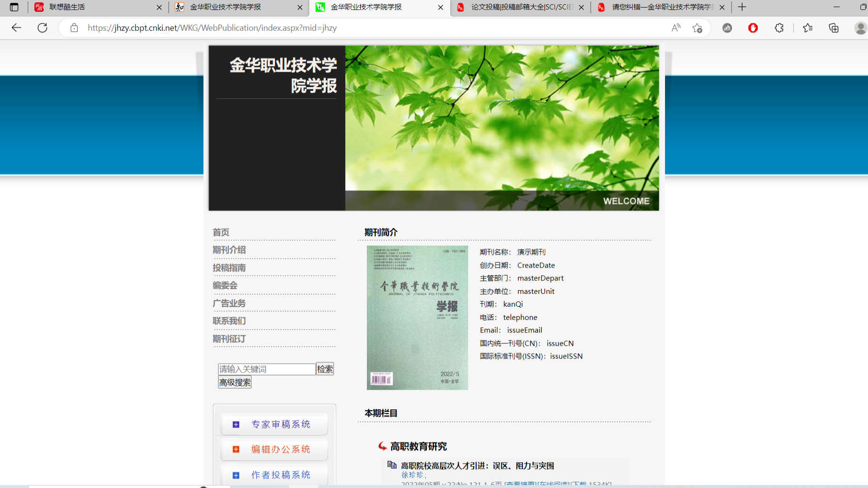The width and height of the screenshot is (868, 488).
Task: Open 投稿指南 in the sidebar menu
Action: coord(229,268)
